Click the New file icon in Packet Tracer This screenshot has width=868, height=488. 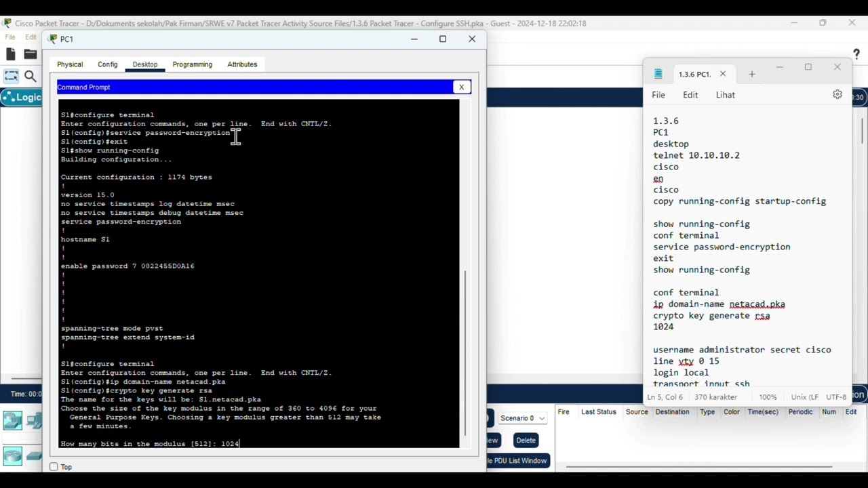10,54
